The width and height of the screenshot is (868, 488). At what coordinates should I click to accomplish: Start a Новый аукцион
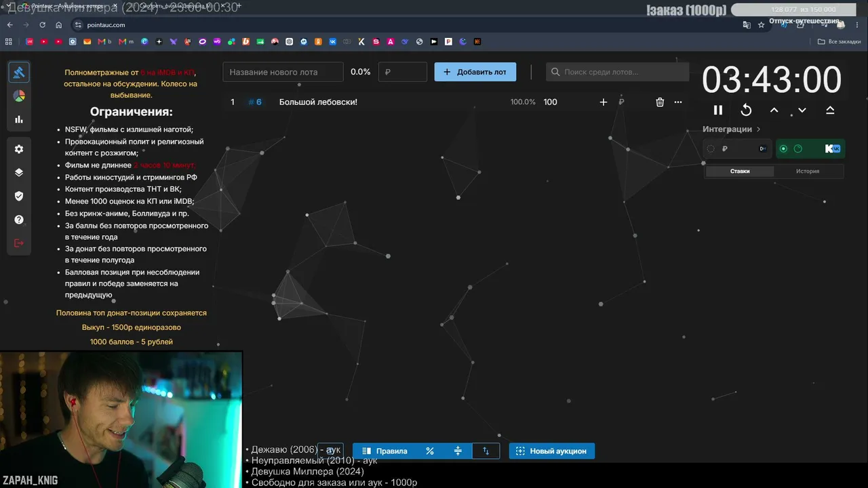(x=552, y=451)
